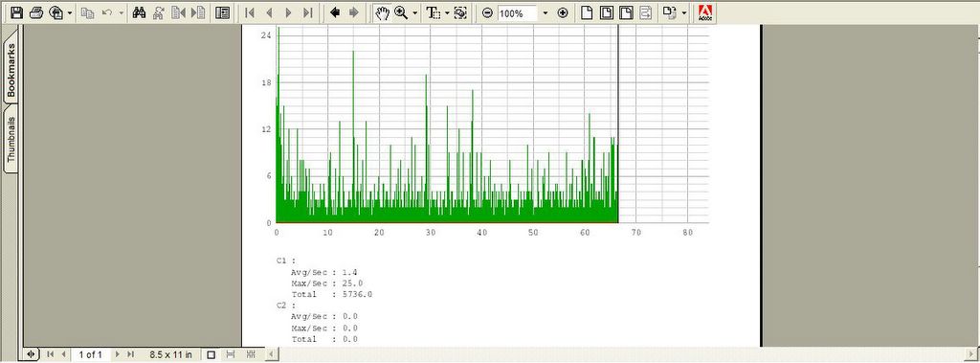Viewport: 980px width, 363px height.
Task: Jump to last page in the top toolbar
Action: click(x=307, y=12)
